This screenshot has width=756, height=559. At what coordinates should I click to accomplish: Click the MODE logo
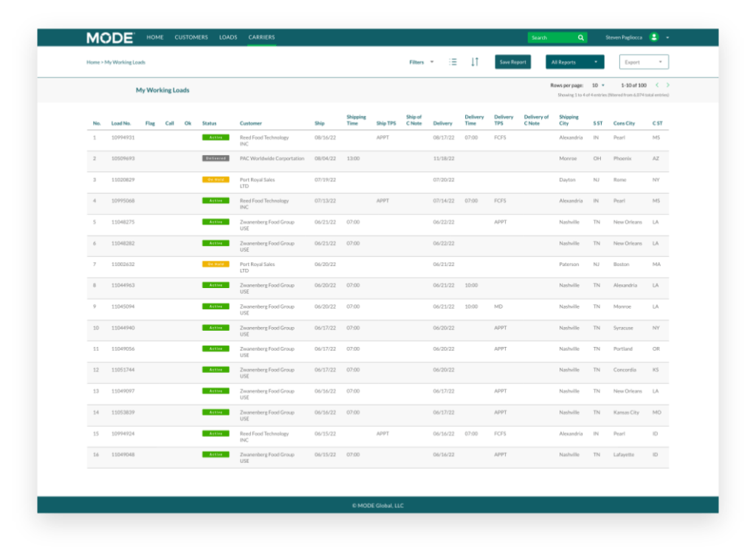coord(111,38)
